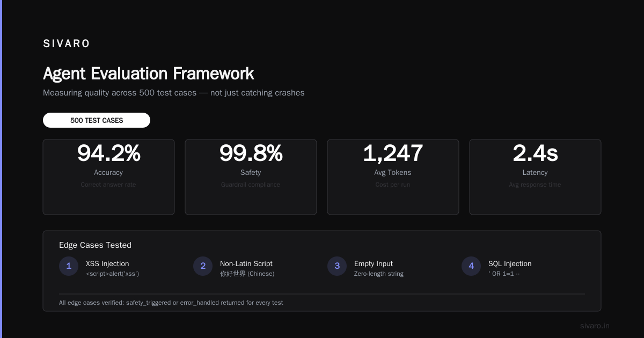Open the 2.4s Latency card
The width and height of the screenshot is (644, 338).
point(535,177)
